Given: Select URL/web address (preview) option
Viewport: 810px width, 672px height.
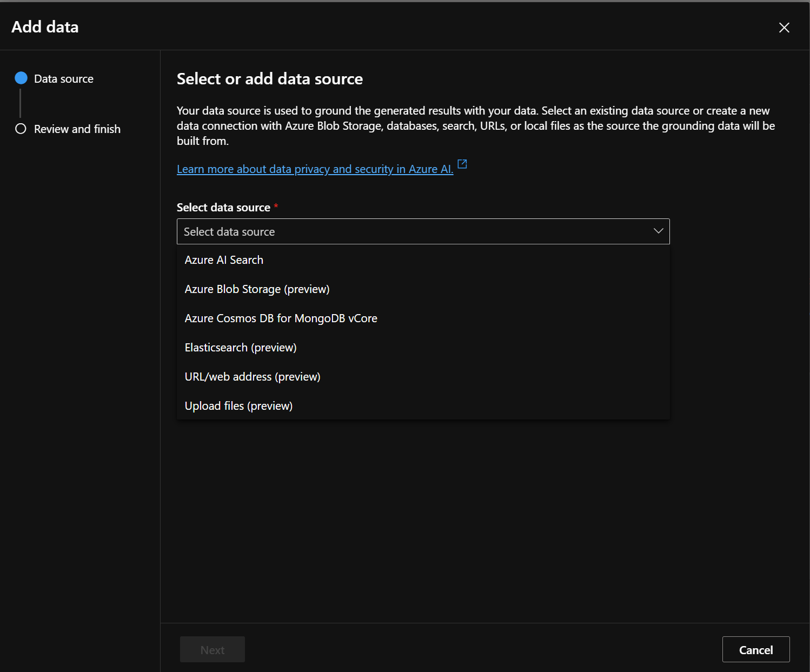Looking at the screenshot, I should click(423, 377).
